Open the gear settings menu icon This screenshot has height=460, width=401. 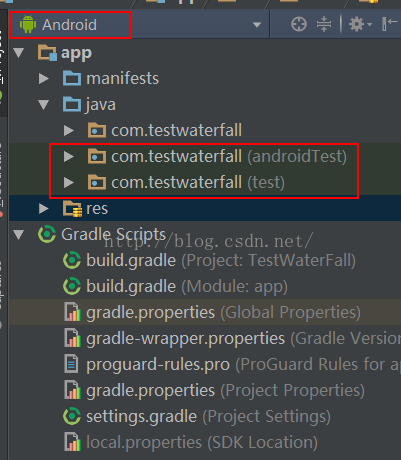tap(360, 24)
